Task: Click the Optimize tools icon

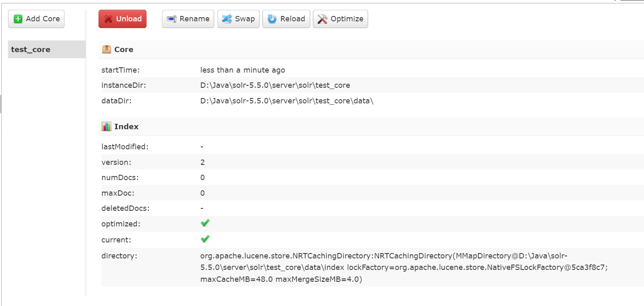Action: tap(323, 19)
